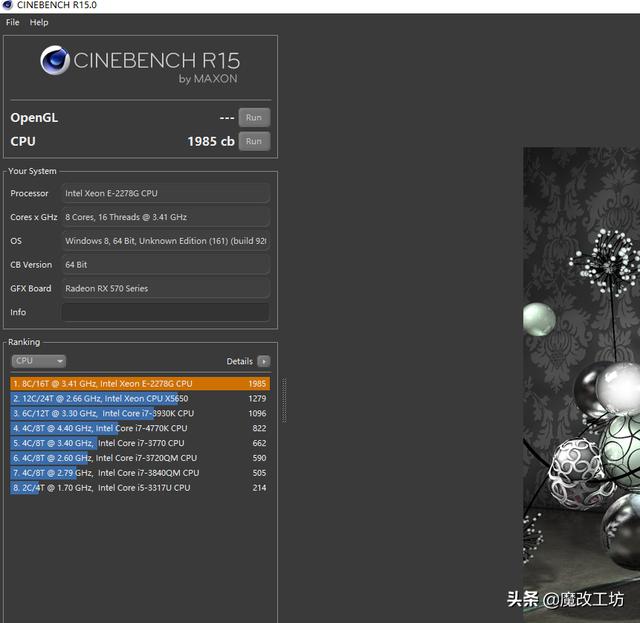Click the Cores x GHz field
This screenshot has height=623, width=640.
165,217
